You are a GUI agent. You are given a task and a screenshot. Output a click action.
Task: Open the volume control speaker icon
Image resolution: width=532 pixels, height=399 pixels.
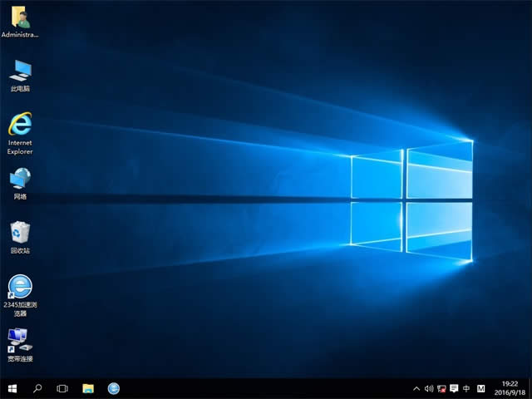pyautogui.click(x=429, y=388)
